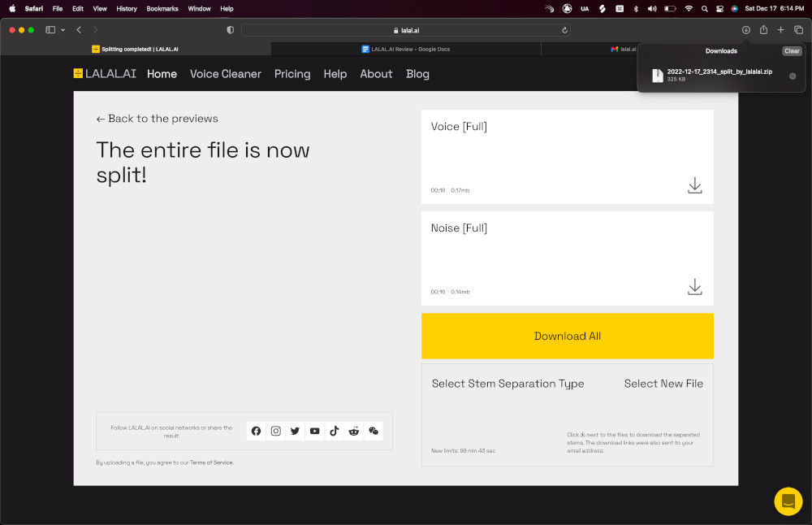Go forward in Safari history
The height and width of the screenshot is (525, 812).
[x=95, y=30]
